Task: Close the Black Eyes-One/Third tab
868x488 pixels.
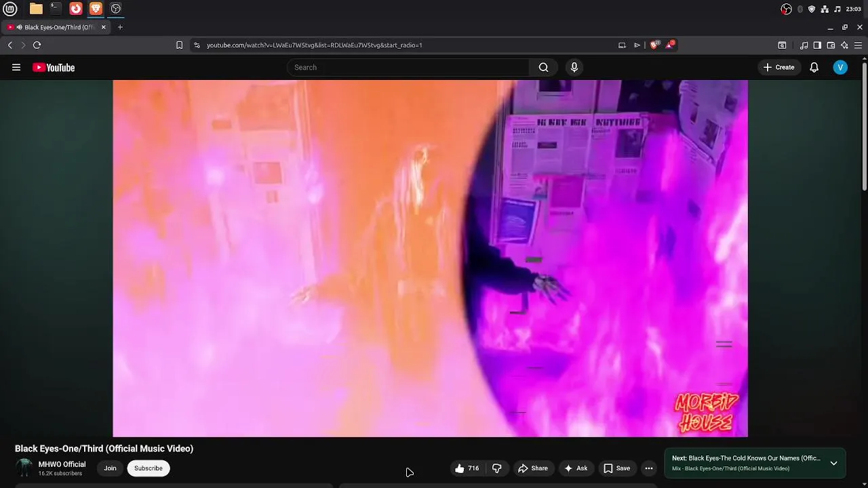Action: point(103,27)
